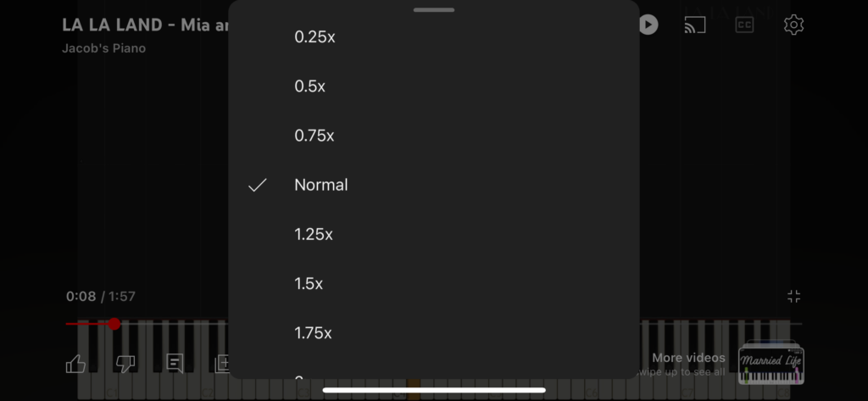This screenshot has width=868, height=401.
Task: Set playback speed to 1.5x
Action: coord(433,283)
